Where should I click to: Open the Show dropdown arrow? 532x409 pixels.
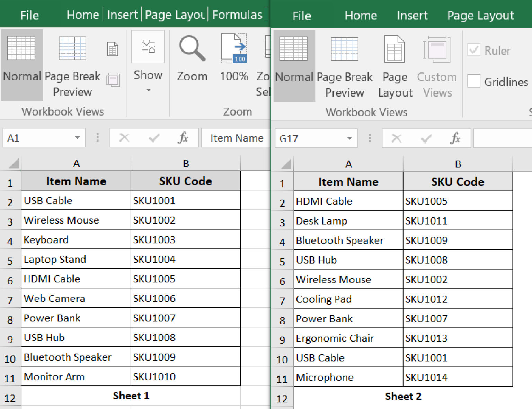click(x=148, y=89)
